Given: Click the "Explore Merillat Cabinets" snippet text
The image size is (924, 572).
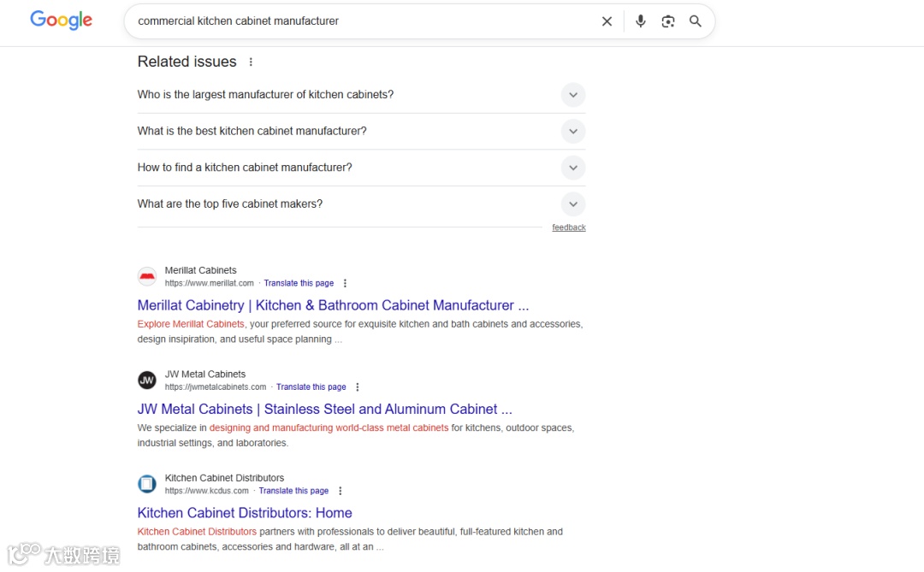Looking at the screenshot, I should [190, 324].
